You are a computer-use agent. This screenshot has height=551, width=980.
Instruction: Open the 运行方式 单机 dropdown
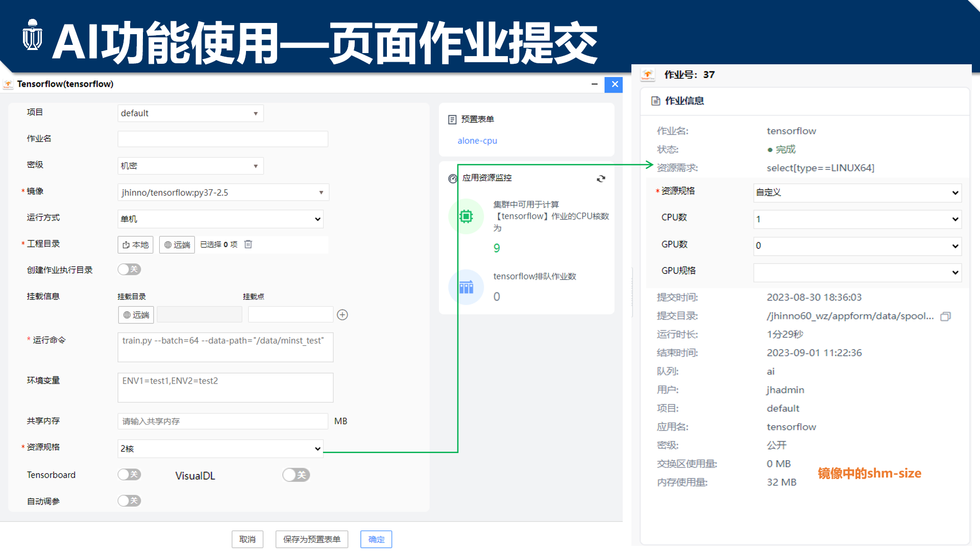(220, 219)
